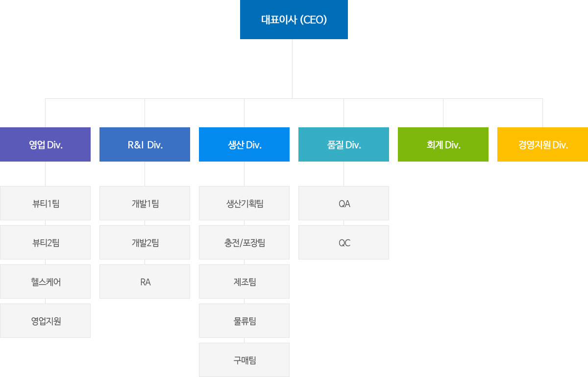Viewport: 588px width, 377px height.
Task: Open the 헬스케어 team item
Action: coord(45,282)
